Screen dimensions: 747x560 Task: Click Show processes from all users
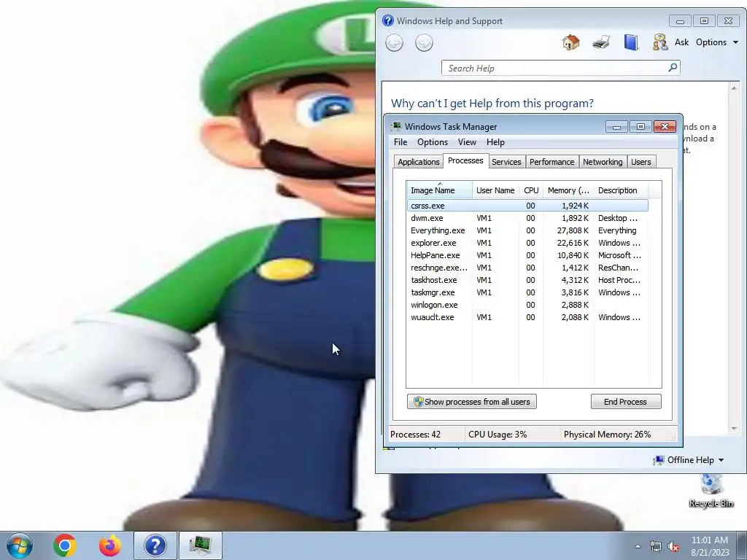click(472, 402)
